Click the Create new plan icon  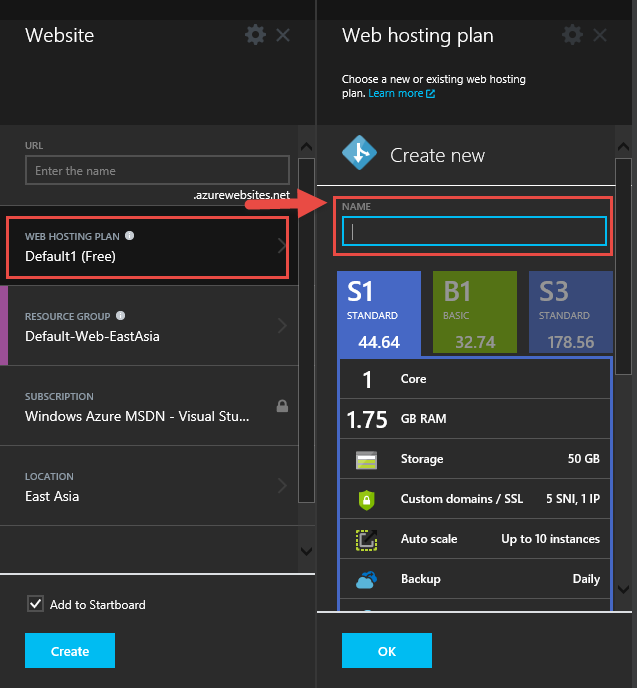pyautogui.click(x=359, y=153)
